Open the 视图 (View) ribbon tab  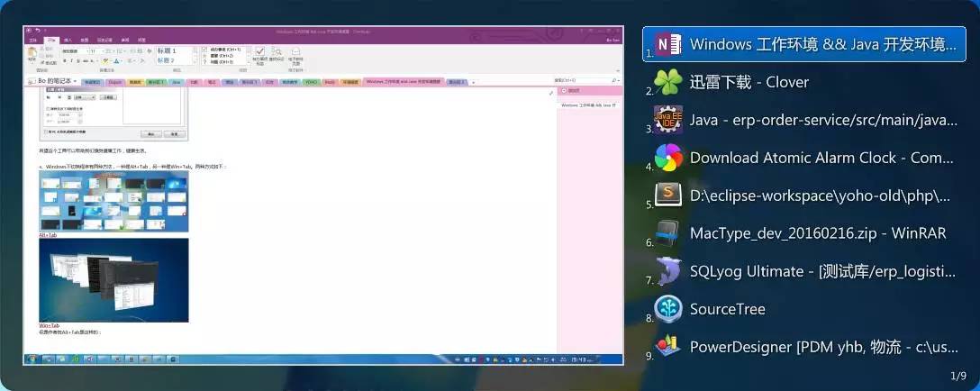pyautogui.click(x=141, y=40)
